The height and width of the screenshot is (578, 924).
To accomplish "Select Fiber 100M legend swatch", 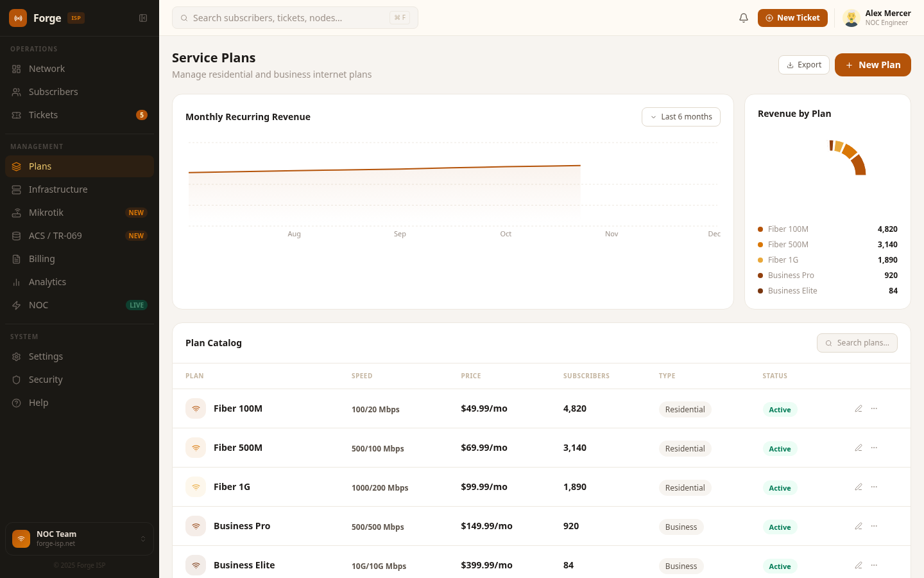I will coord(760,229).
